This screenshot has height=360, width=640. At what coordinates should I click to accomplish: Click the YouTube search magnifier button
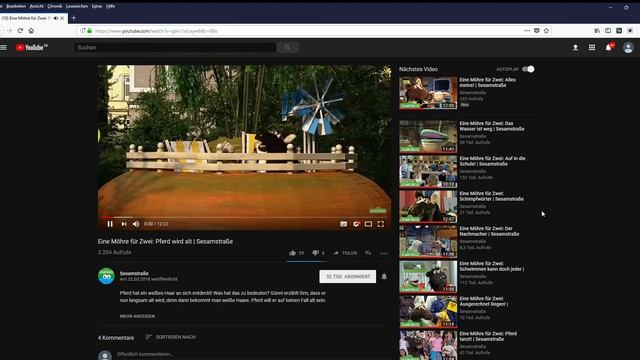[288, 47]
